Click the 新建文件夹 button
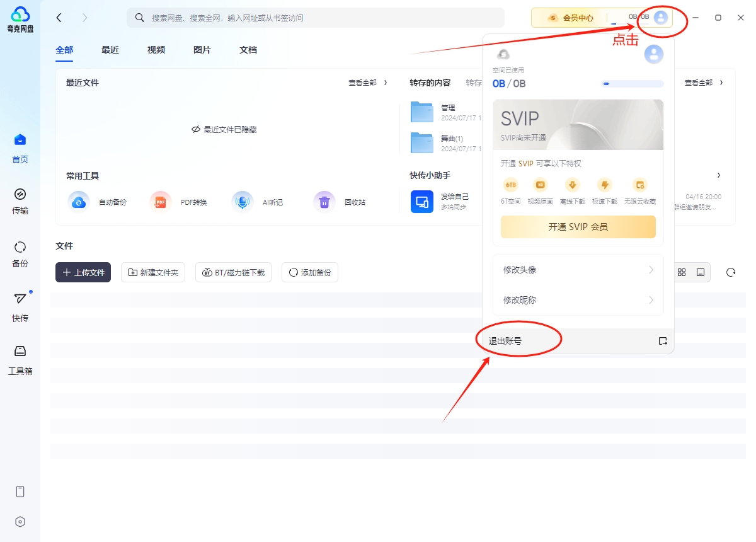This screenshot has height=542, width=756. click(x=153, y=272)
